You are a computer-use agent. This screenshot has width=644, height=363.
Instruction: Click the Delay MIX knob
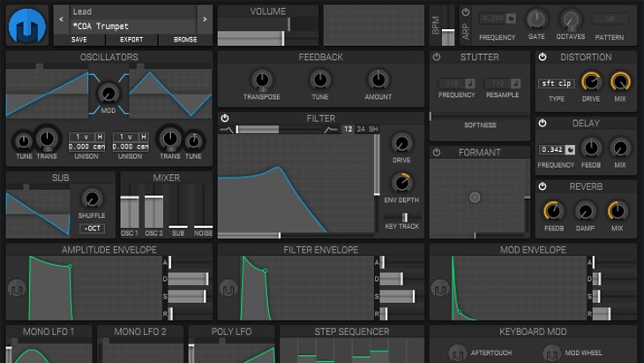pyautogui.click(x=620, y=148)
